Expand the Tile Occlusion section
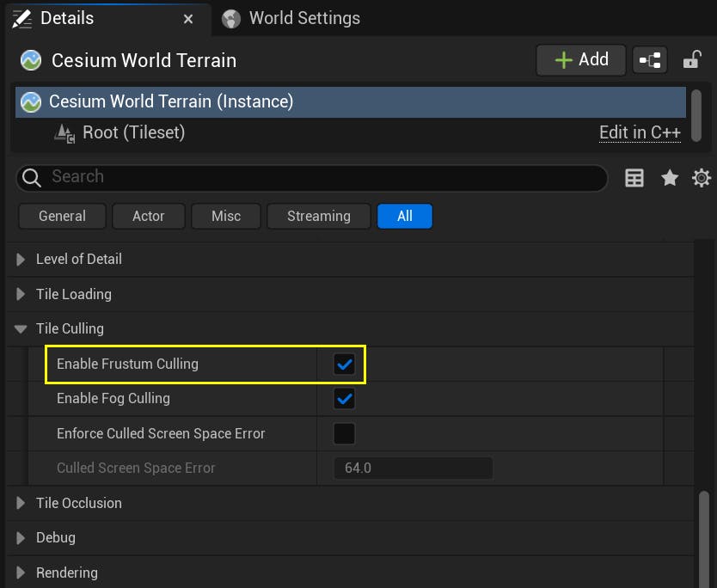The image size is (717, 588). 19,503
